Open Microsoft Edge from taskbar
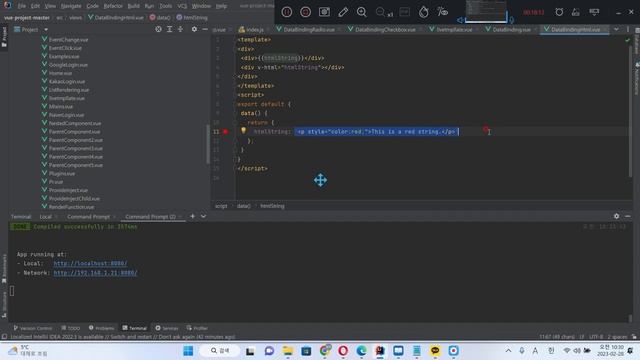 coord(361,351)
